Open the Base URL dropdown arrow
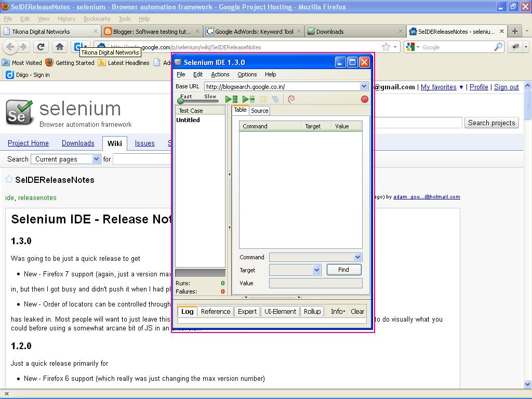 [x=364, y=87]
